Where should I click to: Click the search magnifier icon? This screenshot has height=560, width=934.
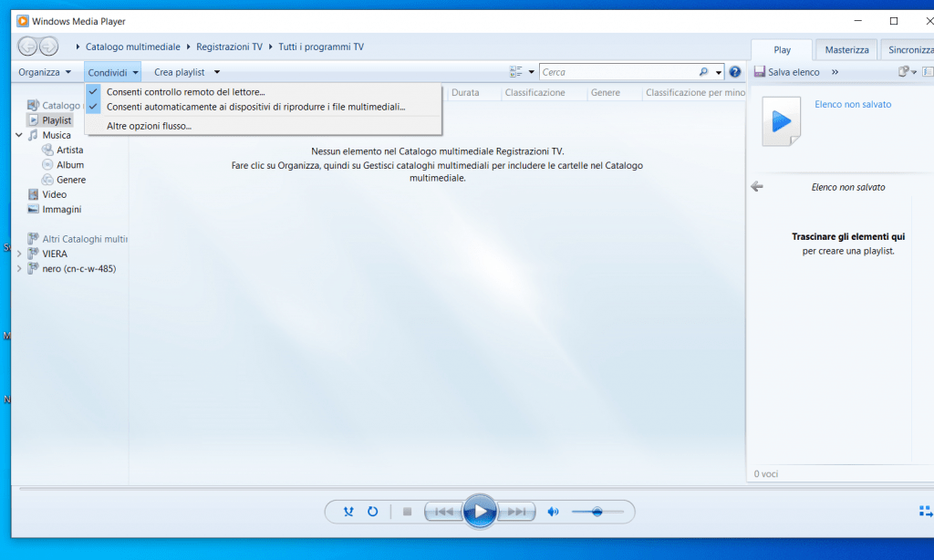click(x=703, y=72)
